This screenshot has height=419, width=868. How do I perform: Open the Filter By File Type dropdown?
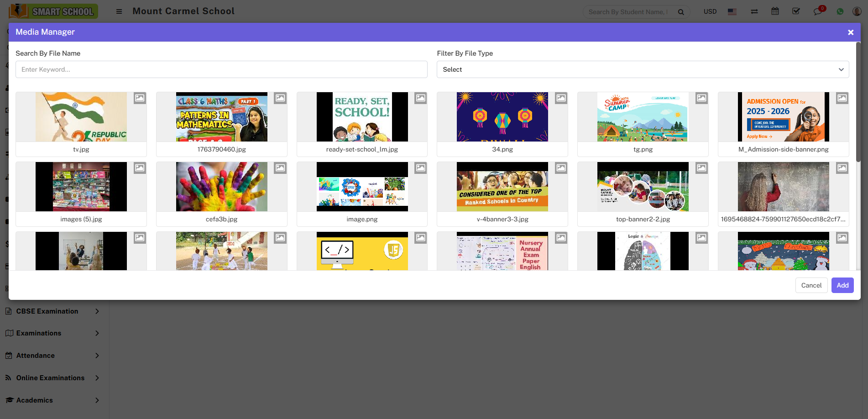(643, 69)
